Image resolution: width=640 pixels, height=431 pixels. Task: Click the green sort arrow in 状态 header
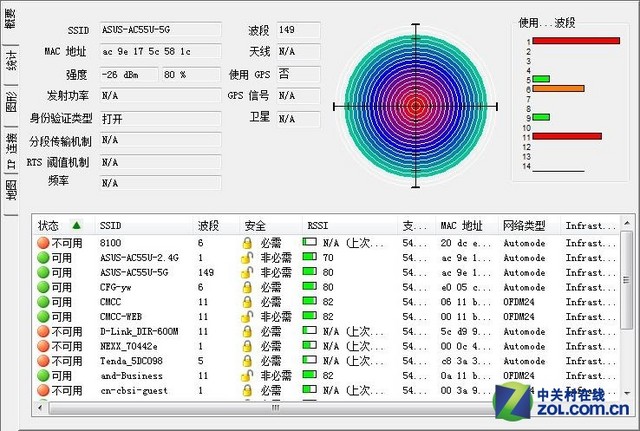pyautogui.click(x=76, y=225)
